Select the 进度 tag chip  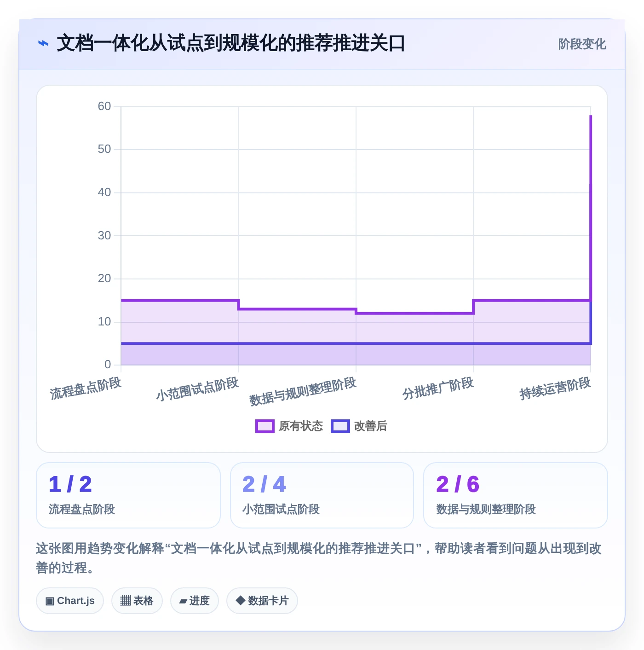click(x=195, y=601)
